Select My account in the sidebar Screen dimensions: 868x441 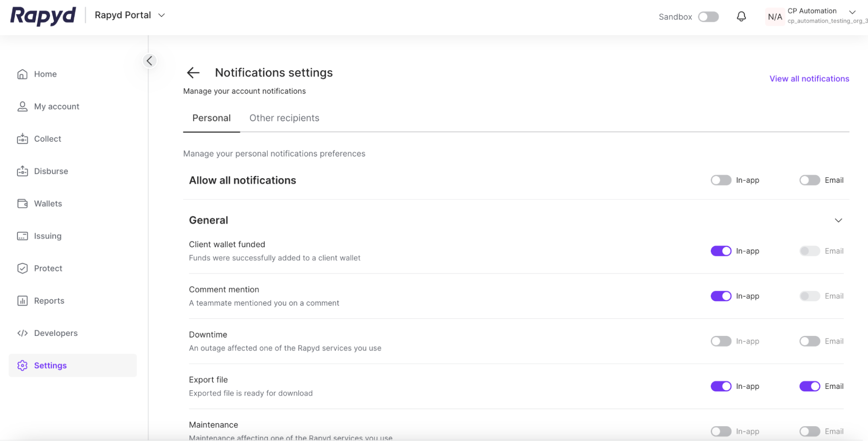tap(56, 106)
